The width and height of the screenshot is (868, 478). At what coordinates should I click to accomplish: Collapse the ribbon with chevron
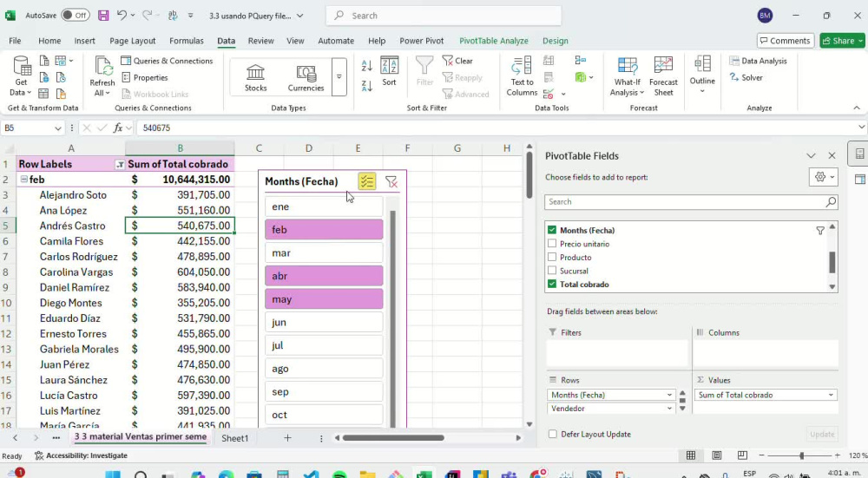pyautogui.click(x=857, y=108)
